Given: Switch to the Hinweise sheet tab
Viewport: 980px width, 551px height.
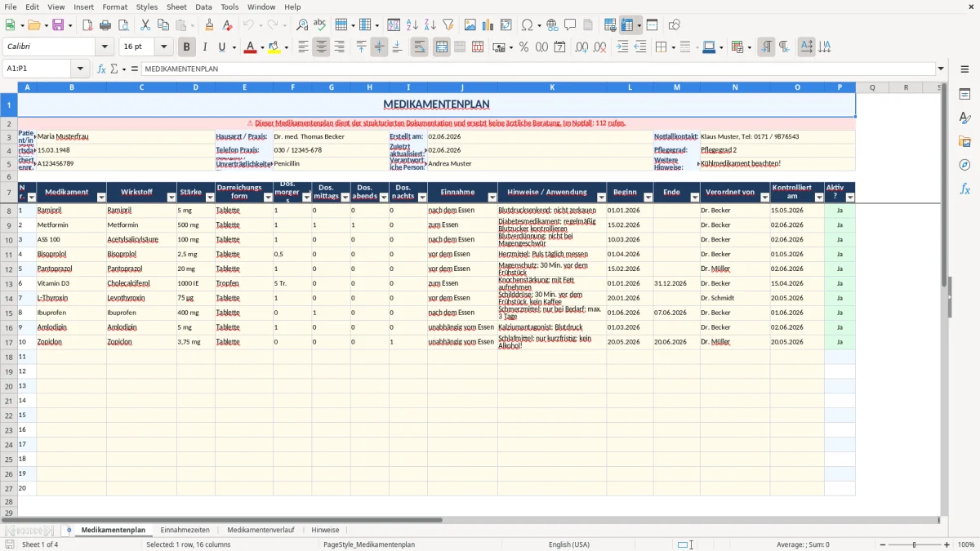Looking at the screenshot, I should click(x=325, y=530).
